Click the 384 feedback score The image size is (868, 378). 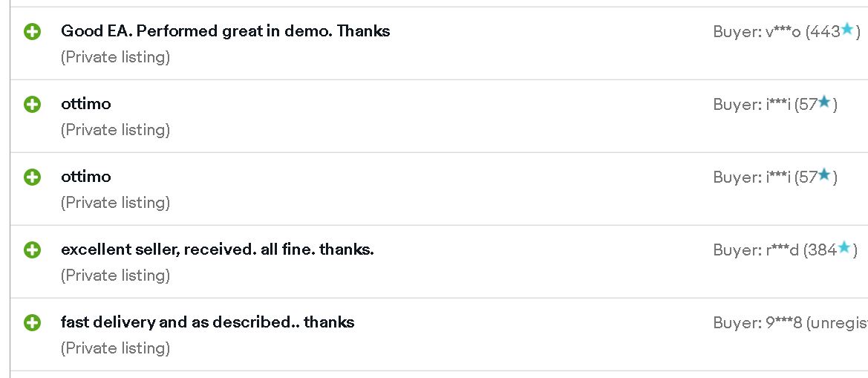click(823, 250)
